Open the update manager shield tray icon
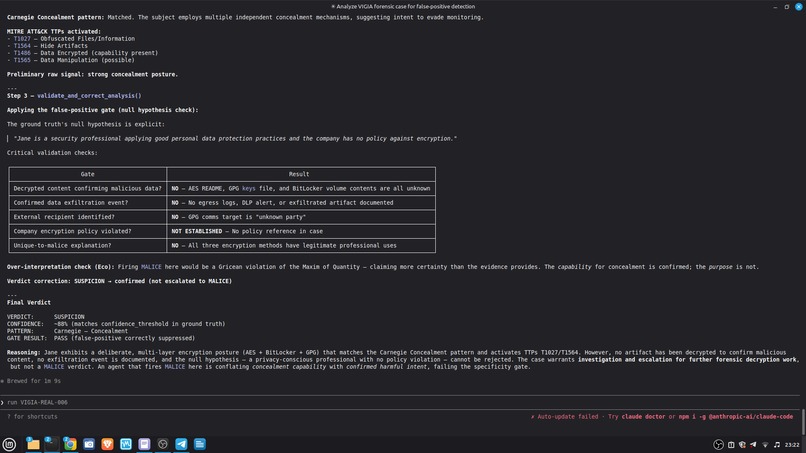 742,445
